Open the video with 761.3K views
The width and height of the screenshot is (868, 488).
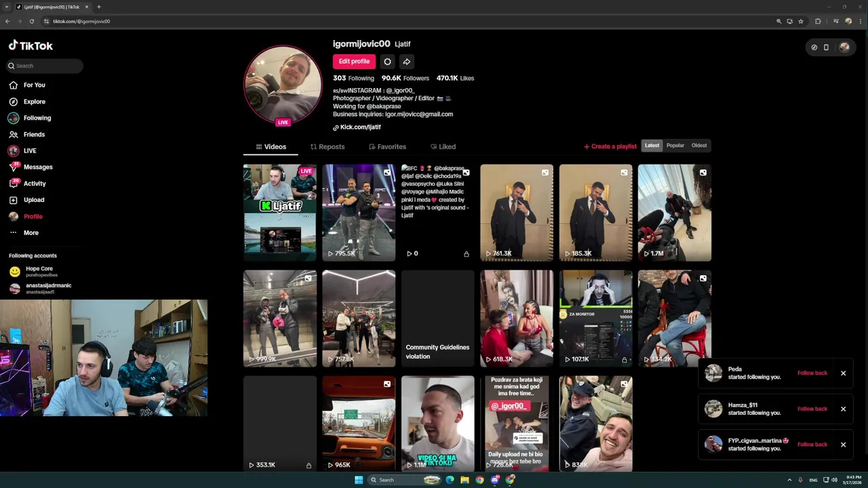517,213
